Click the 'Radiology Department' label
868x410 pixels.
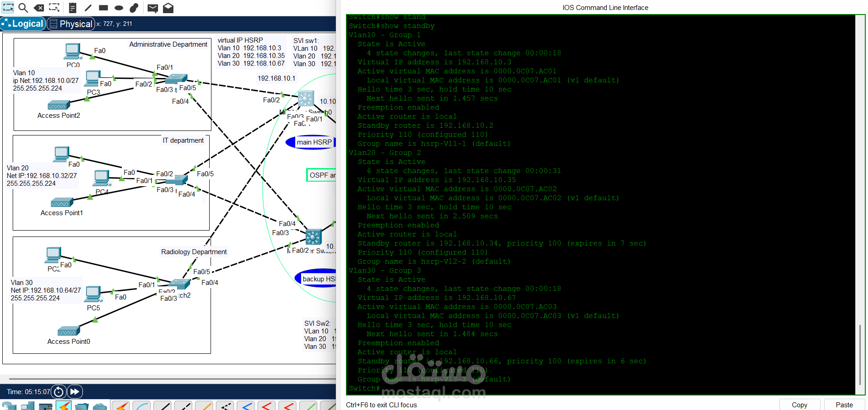coord(194,252)
